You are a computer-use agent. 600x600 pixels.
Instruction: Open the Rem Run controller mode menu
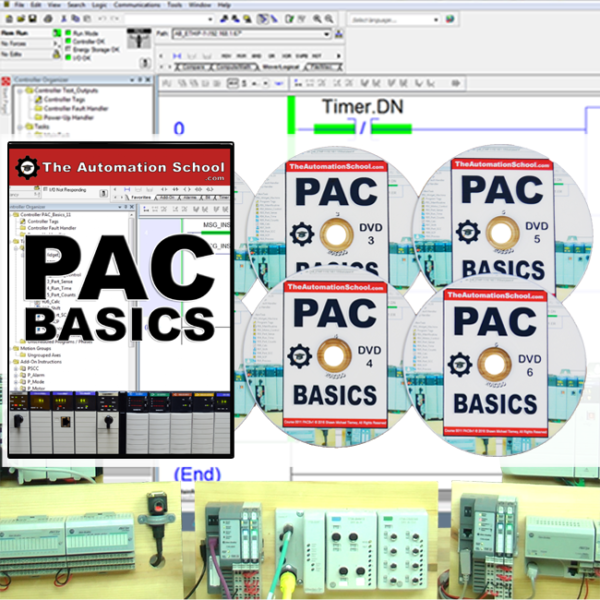pos(57,33)
